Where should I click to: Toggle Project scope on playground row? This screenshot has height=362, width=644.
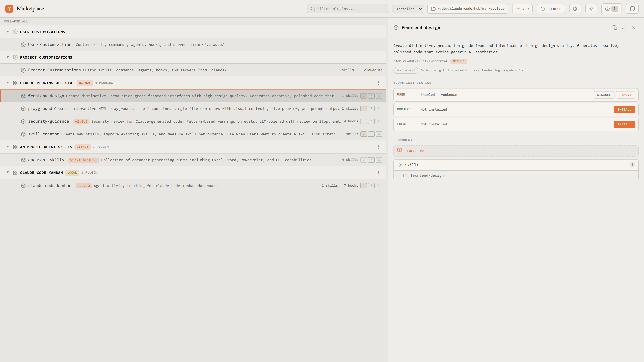point(371,108)
